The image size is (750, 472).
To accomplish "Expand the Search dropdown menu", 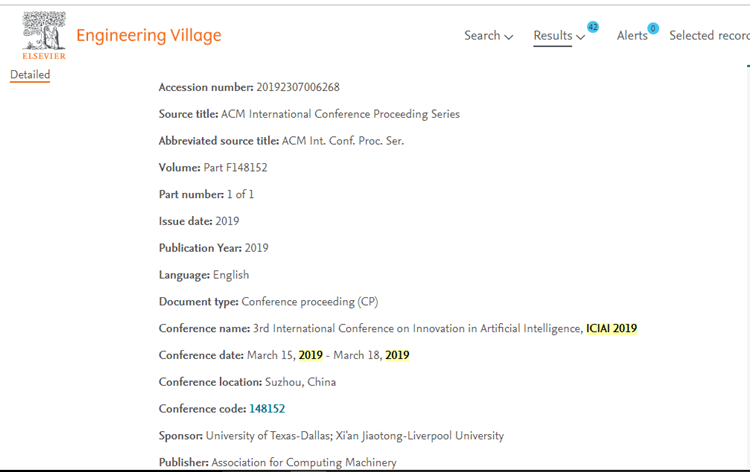I will (x=488, y=36).
